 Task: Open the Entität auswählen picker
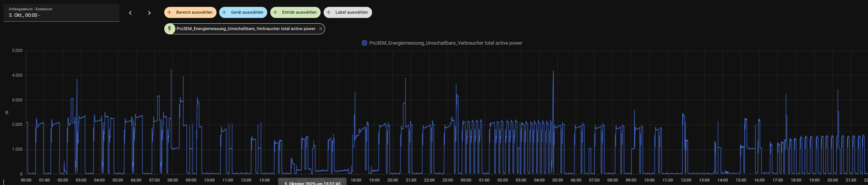point(295,12)
